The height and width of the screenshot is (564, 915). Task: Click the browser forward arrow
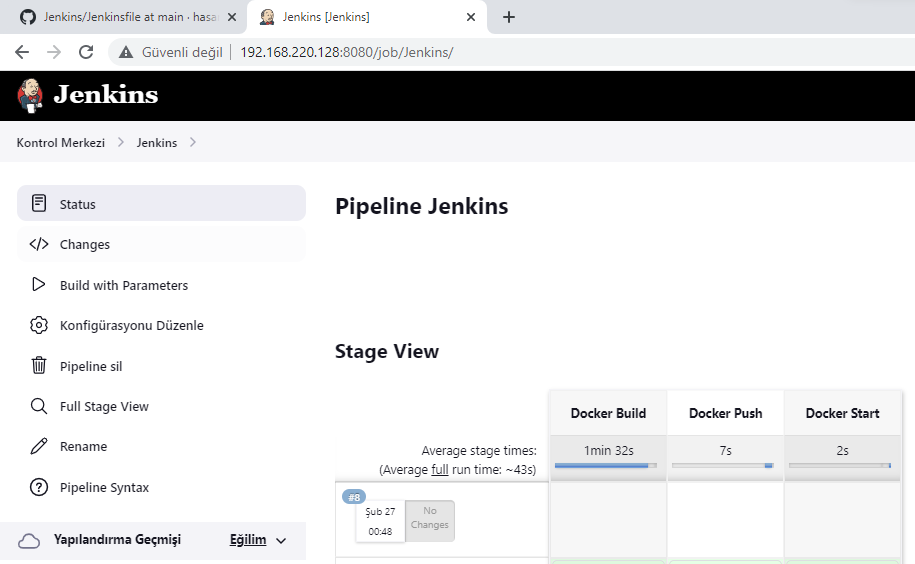point(54,52)
